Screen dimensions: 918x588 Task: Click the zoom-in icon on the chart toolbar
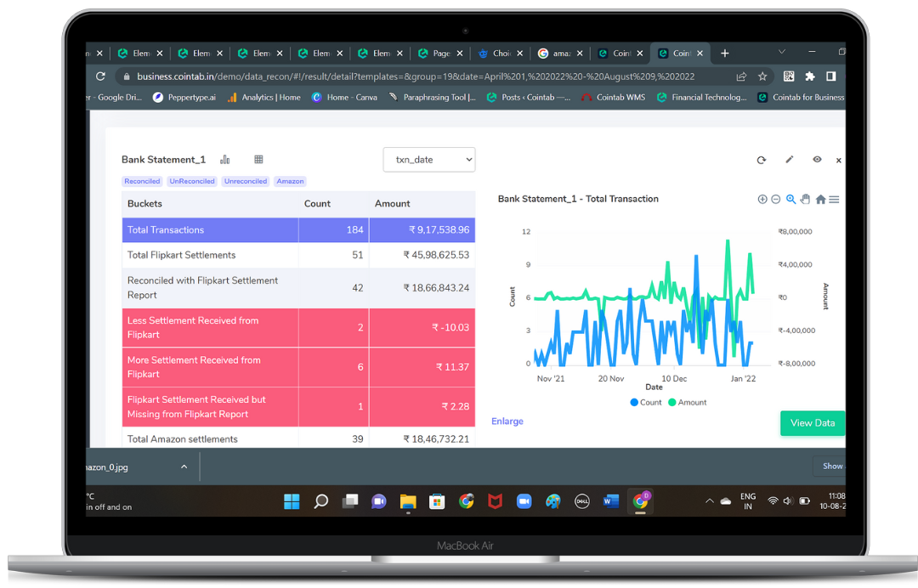coord(762,199)
